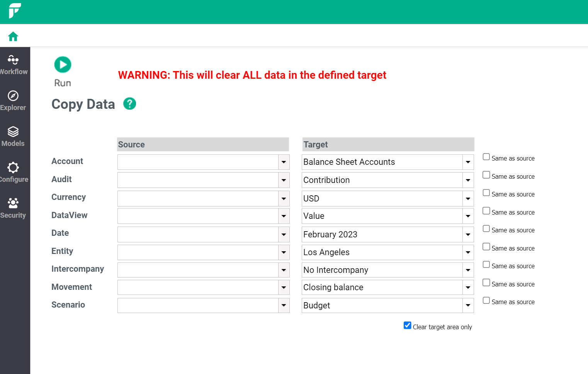Open the Models layers icon
588x374 pixels.
(x=13, y=132)
